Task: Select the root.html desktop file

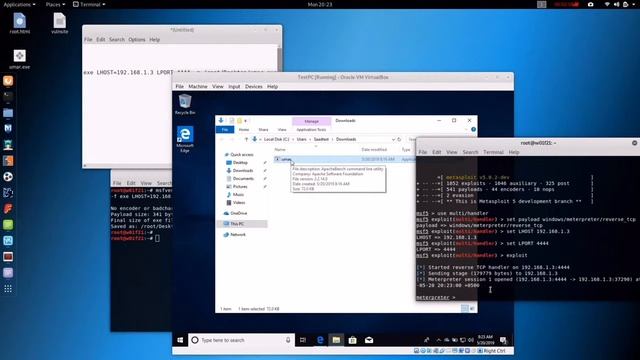Action: coord(20,24)
